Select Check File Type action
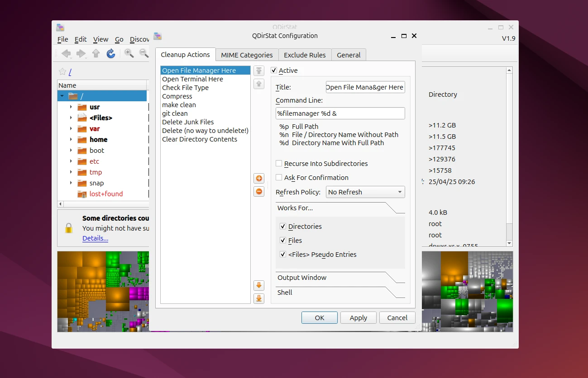Viewport: 588px width, 378px height. coord(206,88)
